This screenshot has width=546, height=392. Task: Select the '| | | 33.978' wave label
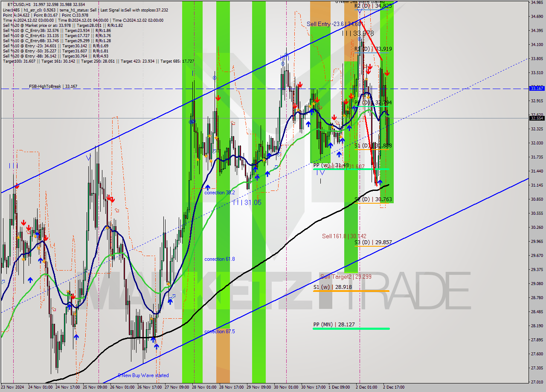point(358,33)
